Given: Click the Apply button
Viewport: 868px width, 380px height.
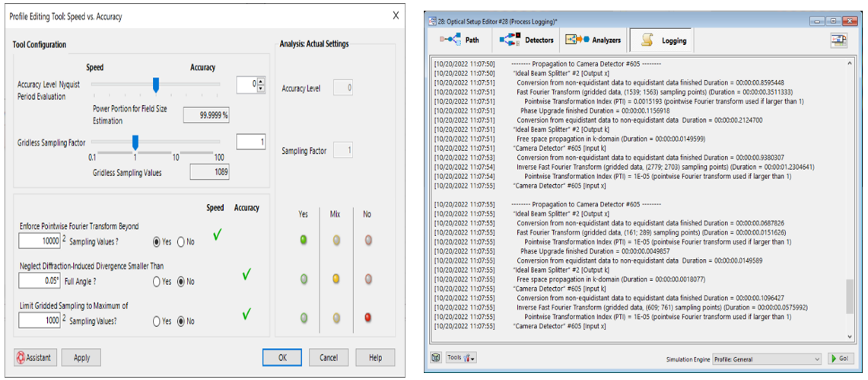Looking at the screenshot, I should (81, 357).
